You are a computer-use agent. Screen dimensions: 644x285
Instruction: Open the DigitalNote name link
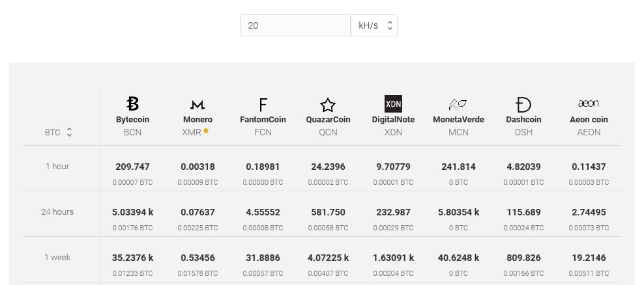point(393,119)
